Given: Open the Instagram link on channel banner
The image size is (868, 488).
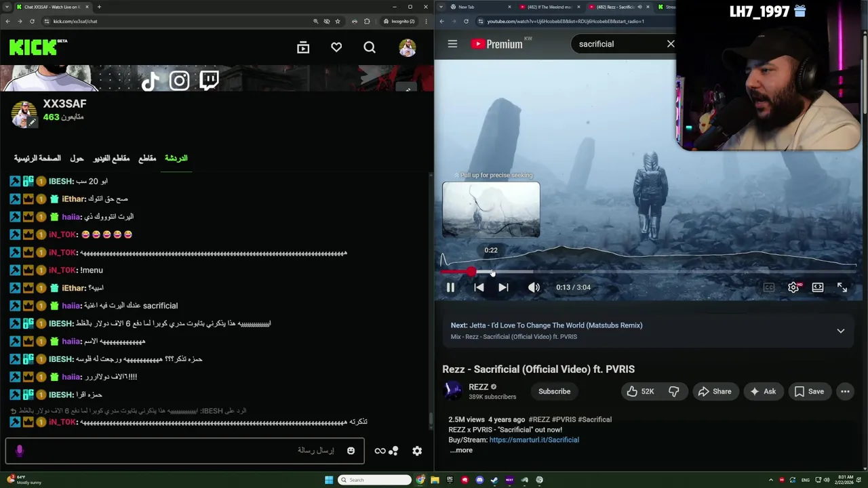Looking at the screenshot, I should [x=180, y=81].
